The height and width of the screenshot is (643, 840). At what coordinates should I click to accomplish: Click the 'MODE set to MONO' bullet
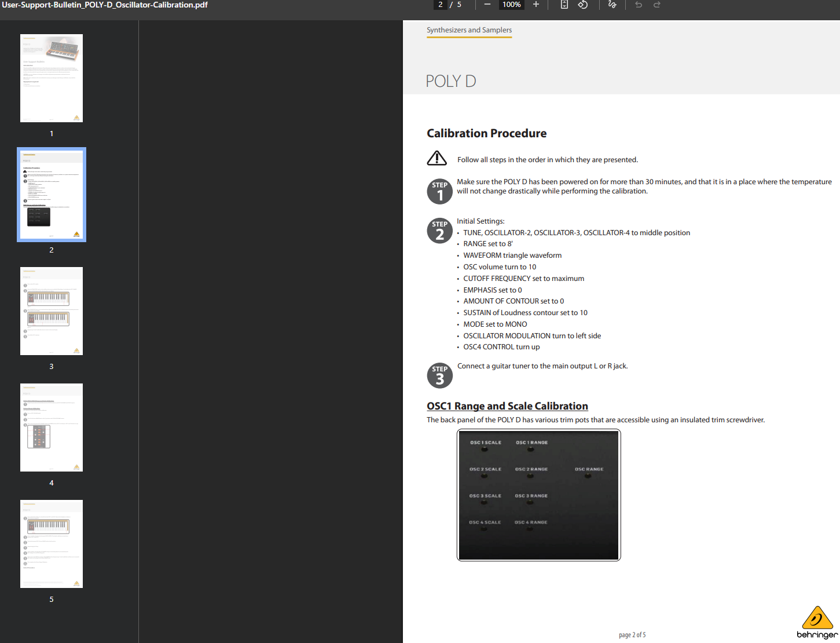tap(495, 324)
